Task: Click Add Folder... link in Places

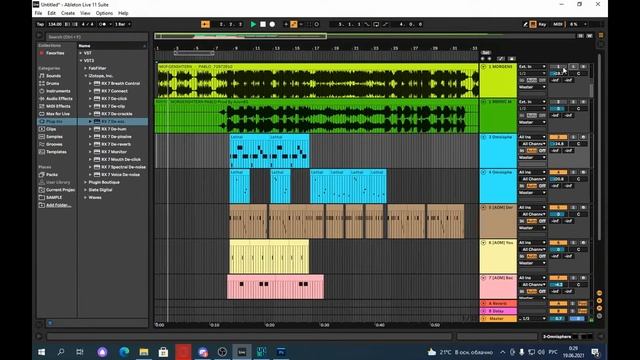Action: (59, 205)
